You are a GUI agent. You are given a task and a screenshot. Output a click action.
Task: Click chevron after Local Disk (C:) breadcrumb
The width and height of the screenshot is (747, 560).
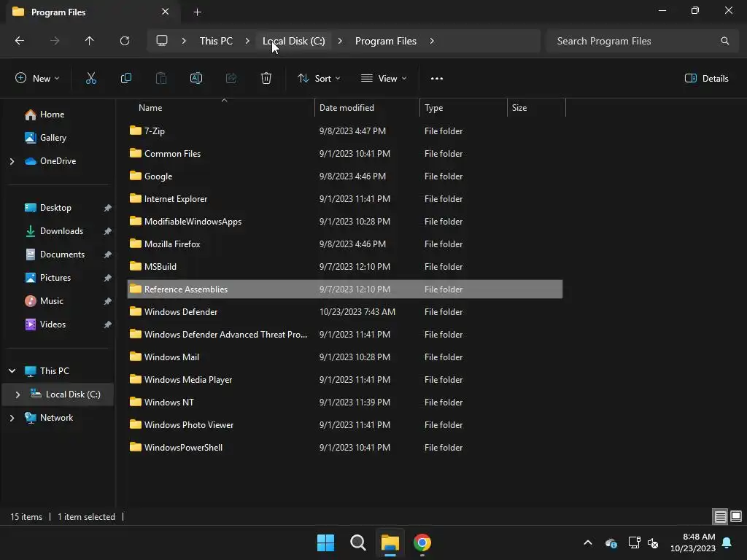pos(340,41)
